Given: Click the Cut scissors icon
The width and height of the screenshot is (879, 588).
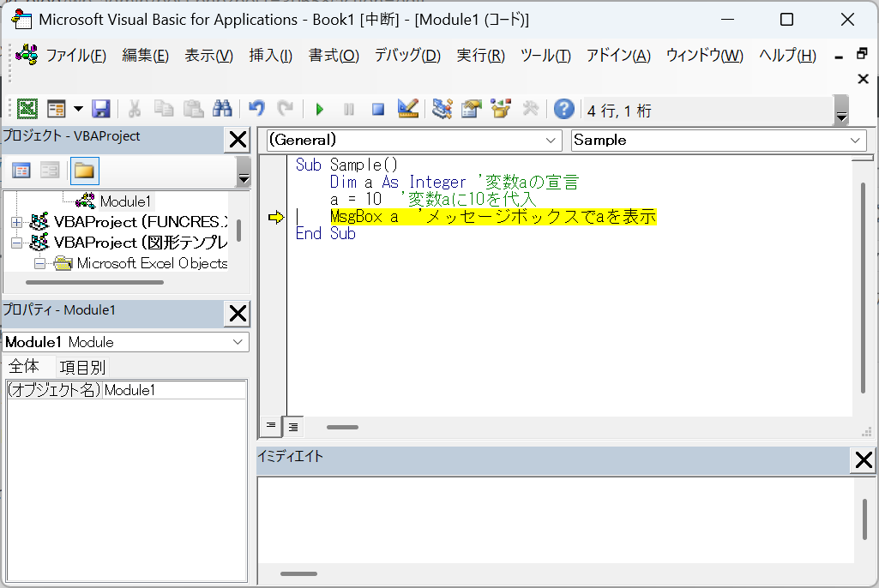Looking at the screenshot, I should pos(134,109).
